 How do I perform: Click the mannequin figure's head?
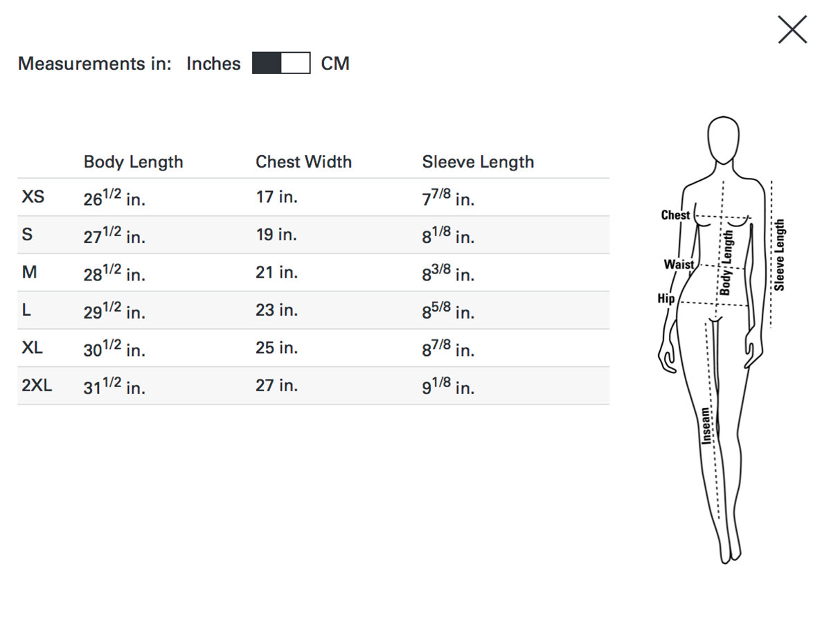(724, 139)
